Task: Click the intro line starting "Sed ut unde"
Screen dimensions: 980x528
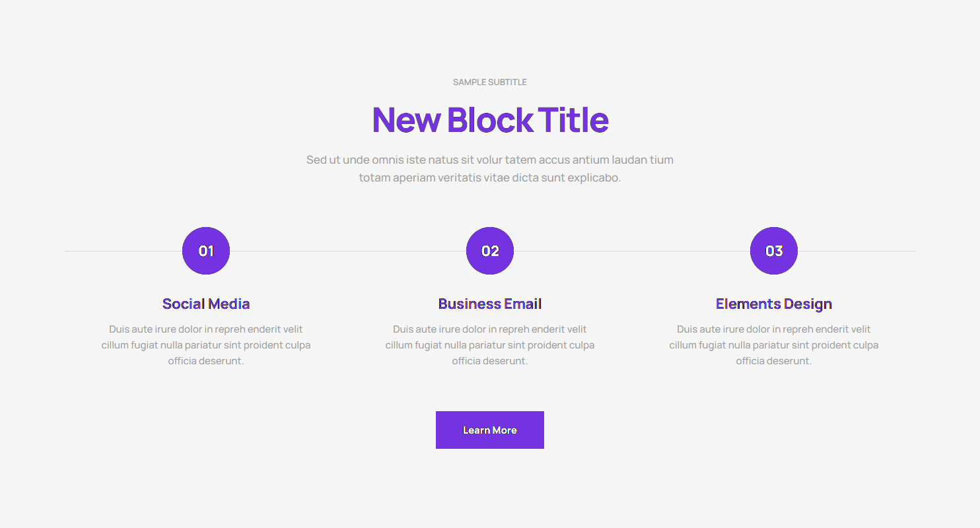Action: pos(490,160)
